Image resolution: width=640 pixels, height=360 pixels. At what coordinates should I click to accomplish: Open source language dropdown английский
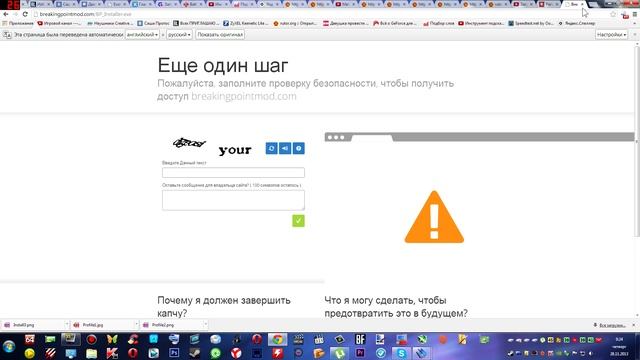click(142, 35)
